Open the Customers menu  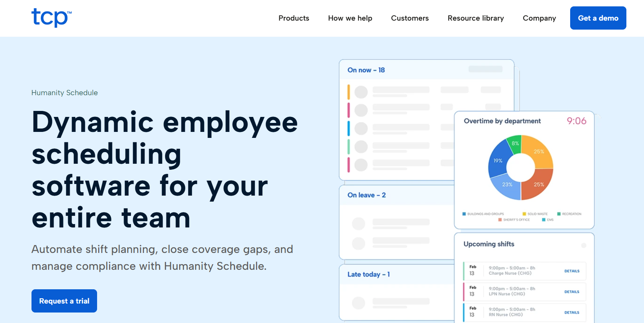pos(410,18)
